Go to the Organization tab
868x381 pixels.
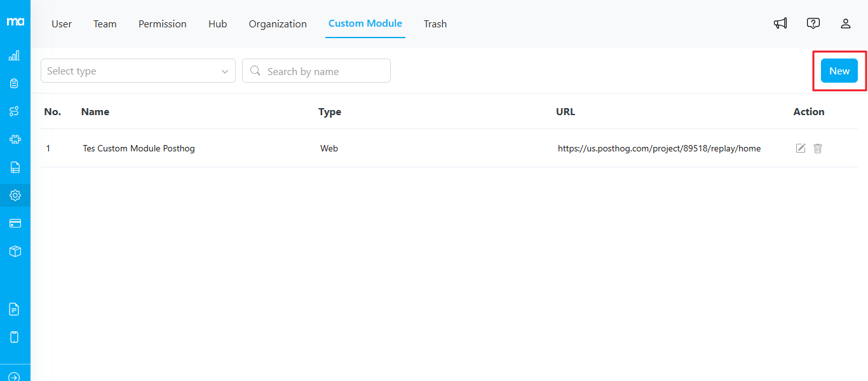[278, 24]
